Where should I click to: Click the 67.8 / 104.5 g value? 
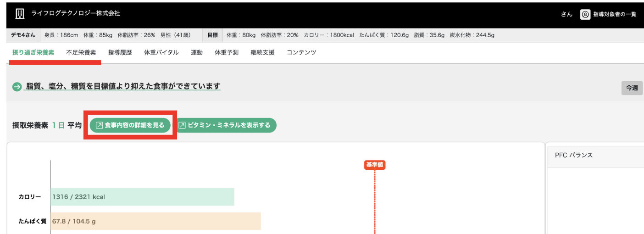(x=74, y=221)
